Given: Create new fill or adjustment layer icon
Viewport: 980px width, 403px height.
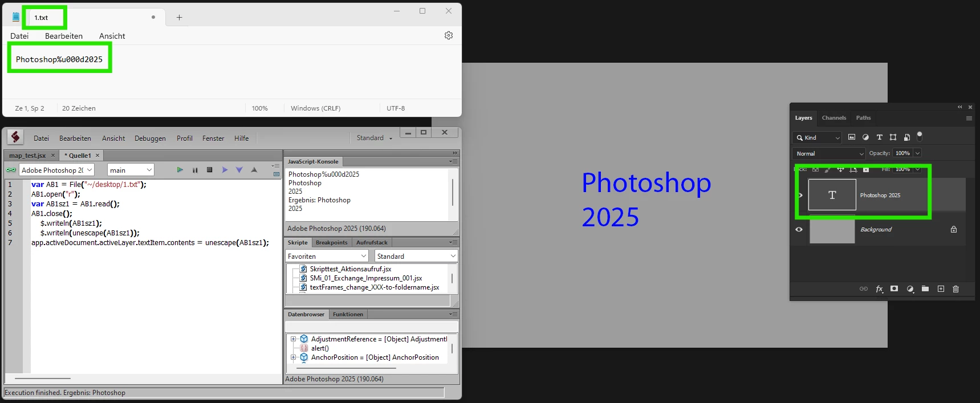Looking at the screenshot, I should (910, 289).
